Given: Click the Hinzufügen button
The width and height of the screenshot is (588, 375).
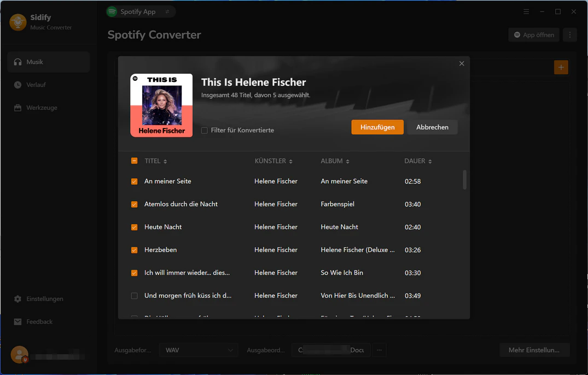Looking at the screenshot, I should (377, 127).
